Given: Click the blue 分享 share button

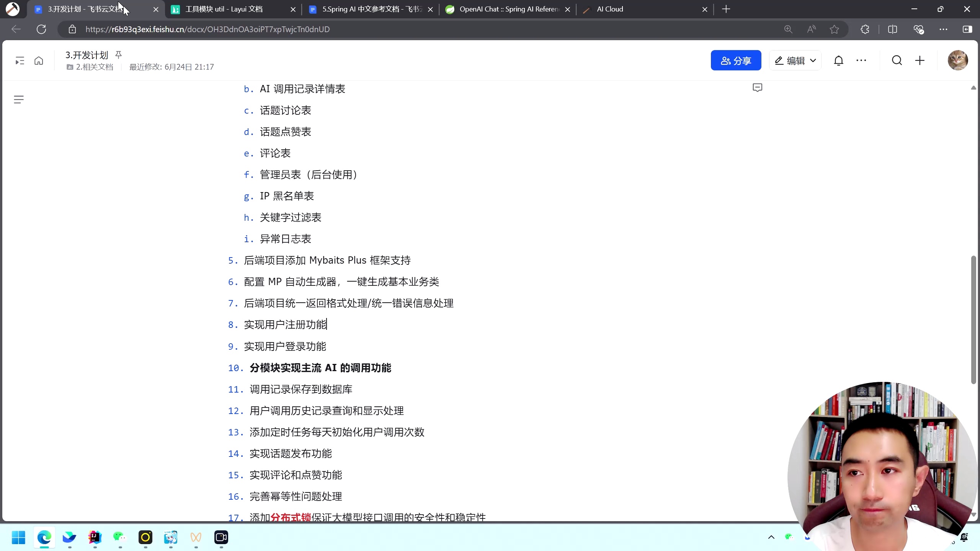Looking at the screenshot, I should pos(736,60).
